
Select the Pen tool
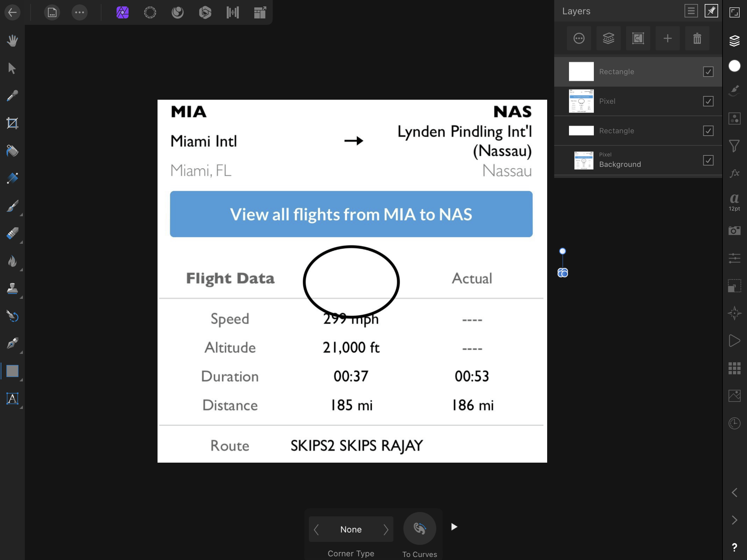click(x=12, y=344)
